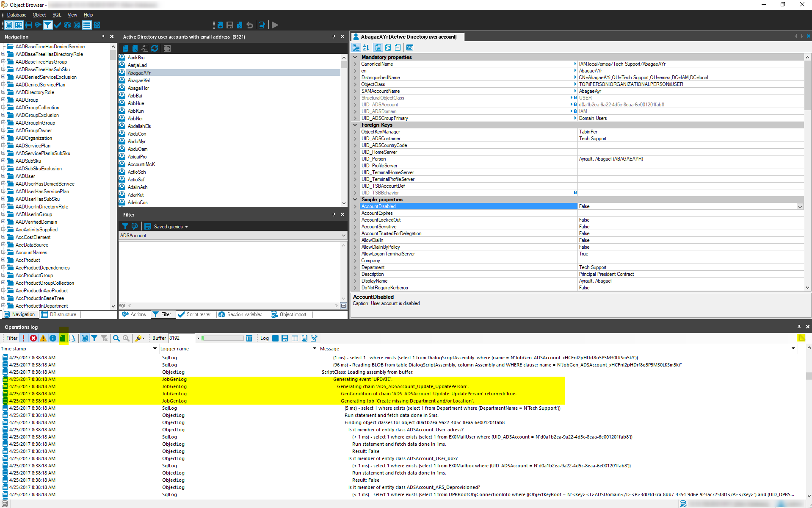Switch to the DB structure tab
This screenshot has height=508, width=812.
[x=59, y=314]
